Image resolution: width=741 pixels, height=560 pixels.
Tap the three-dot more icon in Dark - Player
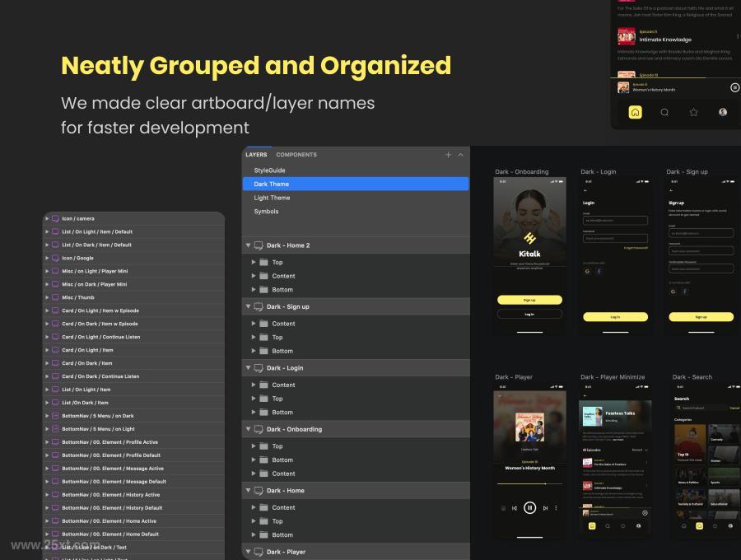pos(557,508)
